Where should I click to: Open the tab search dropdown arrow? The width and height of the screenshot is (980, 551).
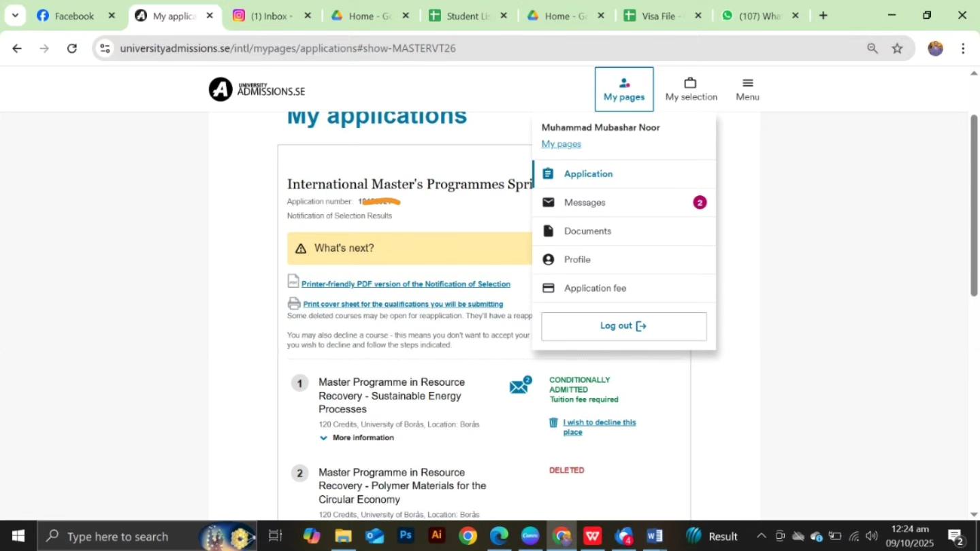15,16
